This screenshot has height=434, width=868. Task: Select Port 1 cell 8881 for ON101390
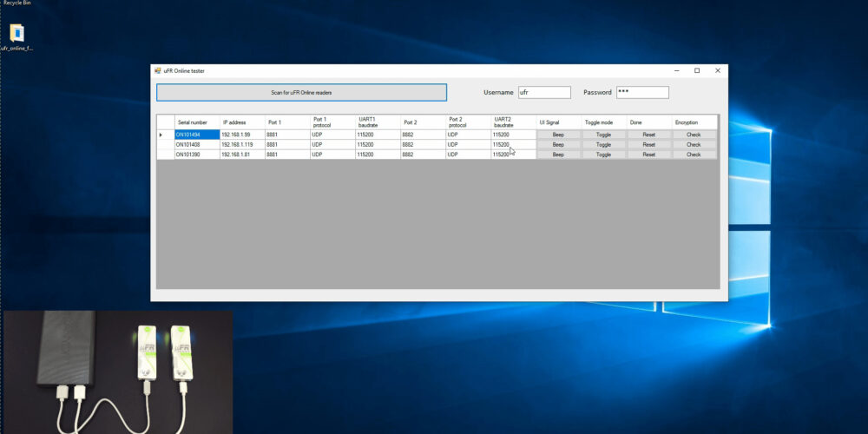tap(288, 155)
